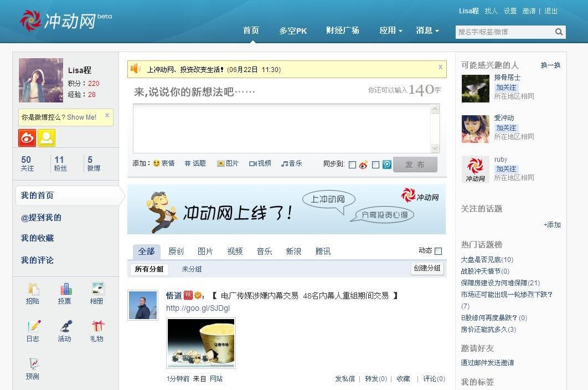Screen dimensions: 588x390
Task: Click 通过邮件发送邀请 link
Action: tap(487, 363)
